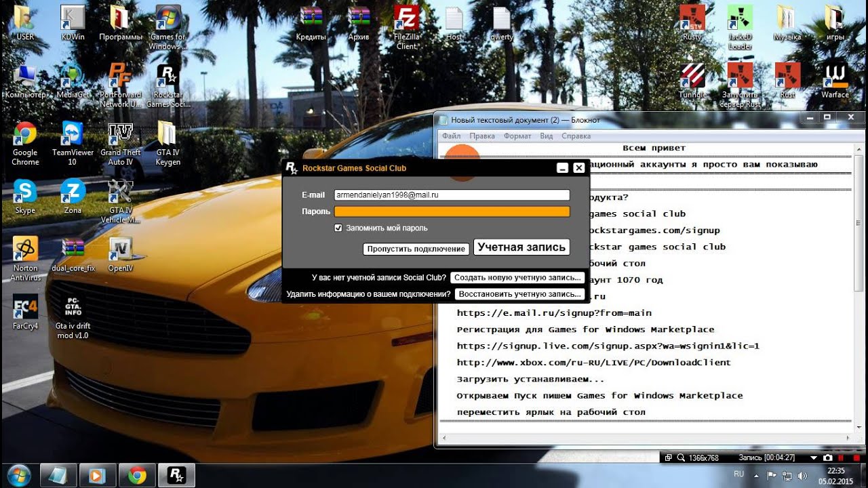Click the Пропустить подключение button
The height and width of the screenshot is (488, 868).
tap(416, 249)
